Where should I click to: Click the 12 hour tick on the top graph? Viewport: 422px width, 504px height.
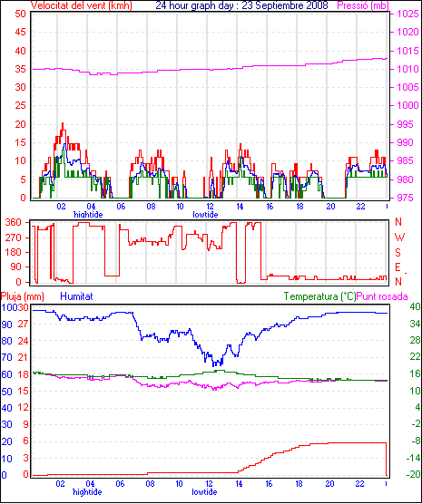210,206
